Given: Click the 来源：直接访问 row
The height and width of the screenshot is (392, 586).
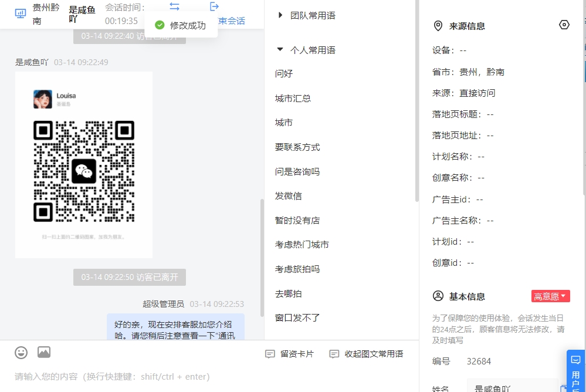Looking at the screenshot, I should pyautogui.click(x=464, y=93).
